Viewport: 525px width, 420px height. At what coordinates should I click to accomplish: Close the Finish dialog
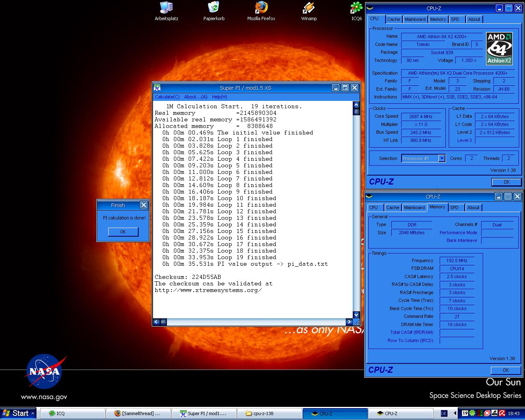144,205
